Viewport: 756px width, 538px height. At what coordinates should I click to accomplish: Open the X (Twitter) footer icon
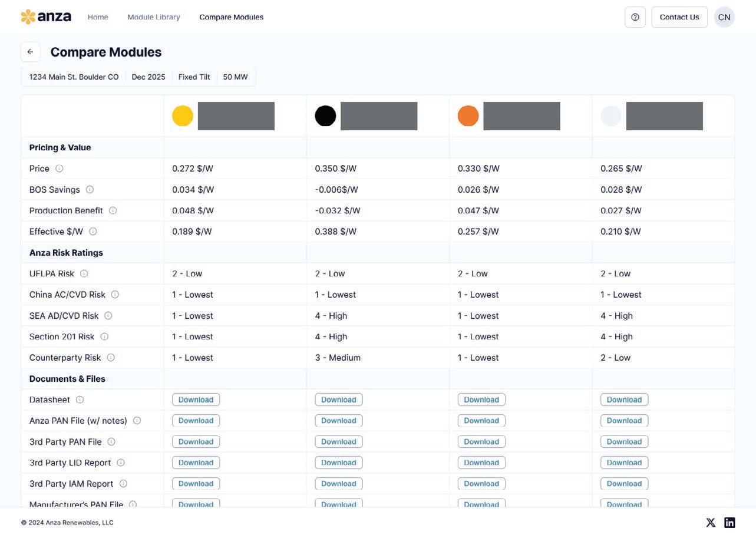711,523
